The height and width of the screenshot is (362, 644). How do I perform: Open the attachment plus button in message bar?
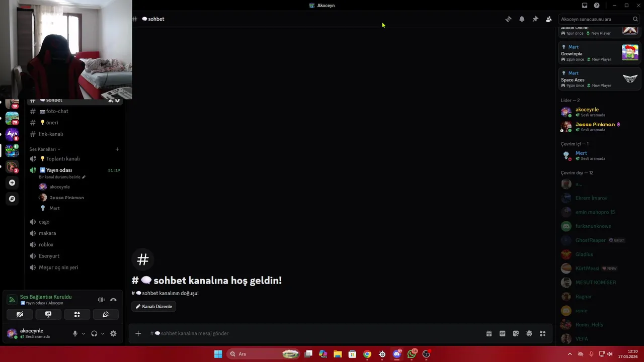tap(138, 333)
